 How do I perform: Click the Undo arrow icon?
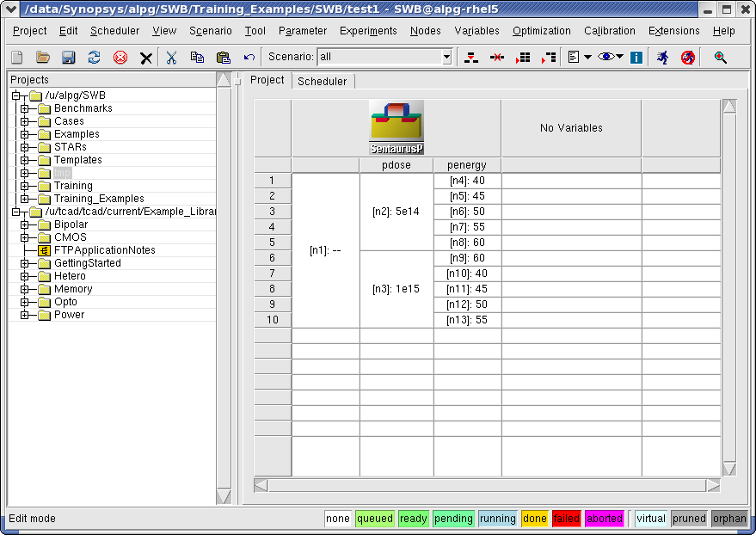click(x=249, y=58)
